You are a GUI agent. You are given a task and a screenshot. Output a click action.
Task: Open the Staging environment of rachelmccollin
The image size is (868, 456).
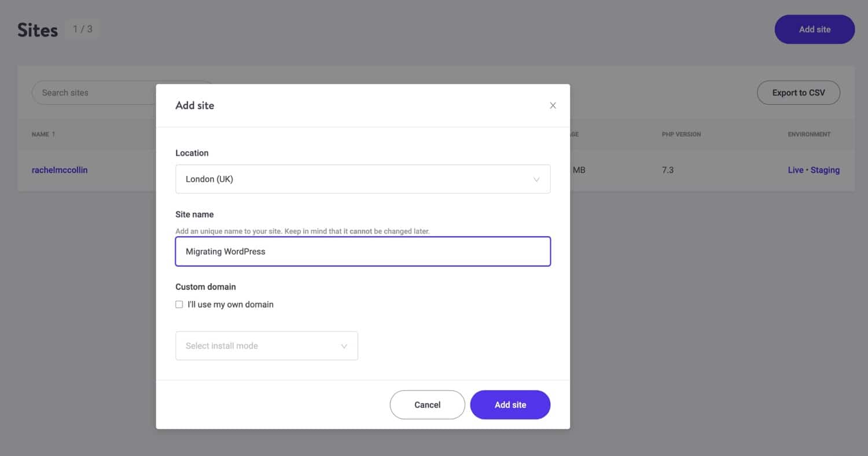[x=826, y=170]
